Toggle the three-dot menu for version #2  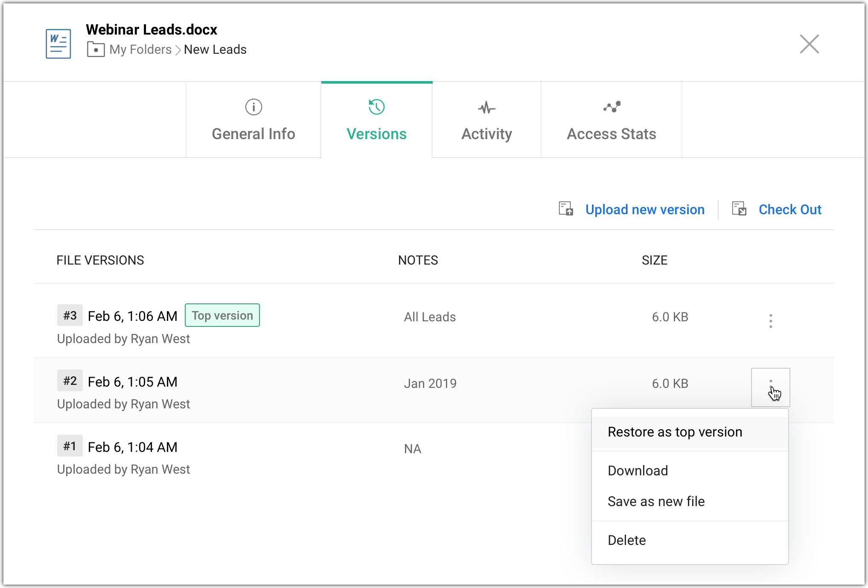tap(770, 387)
